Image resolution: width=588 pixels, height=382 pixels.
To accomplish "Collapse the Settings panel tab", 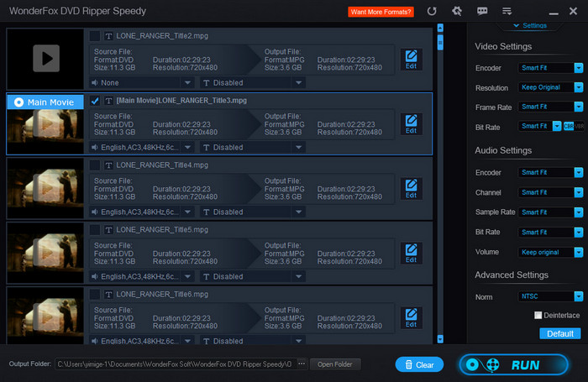I will pos(530,25).
